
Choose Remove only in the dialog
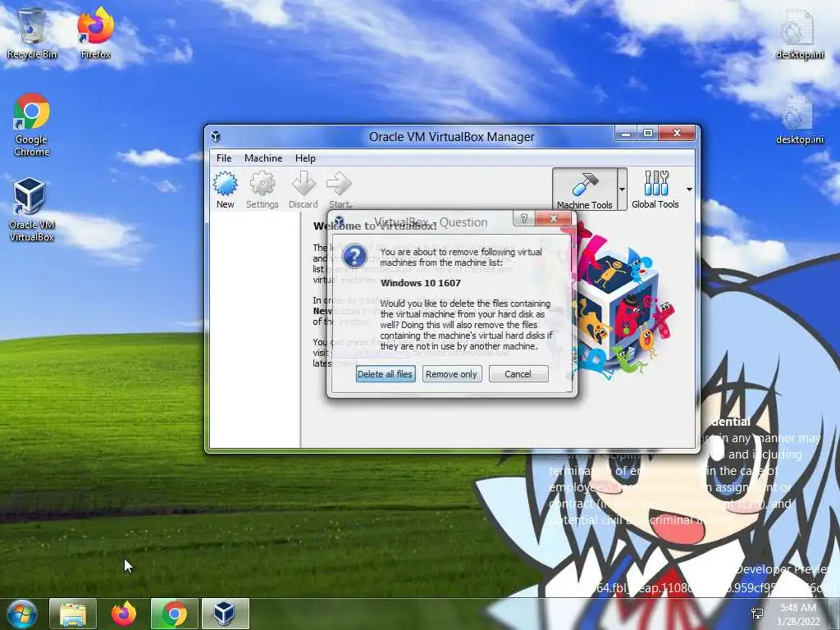click(452, 374)
